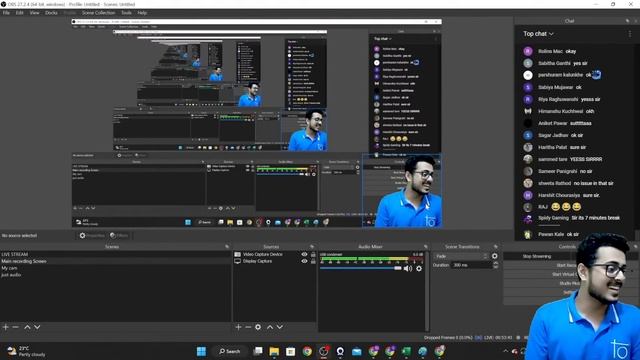Toggle visibility of Display Capture
This screenshot has width=640, height=360.
[x=304, y=261]
